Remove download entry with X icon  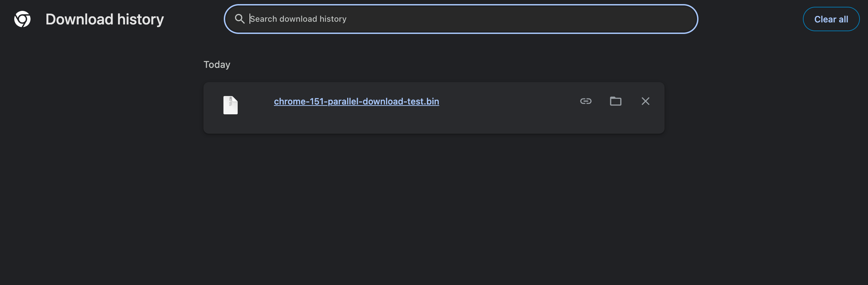pos(646,101)
